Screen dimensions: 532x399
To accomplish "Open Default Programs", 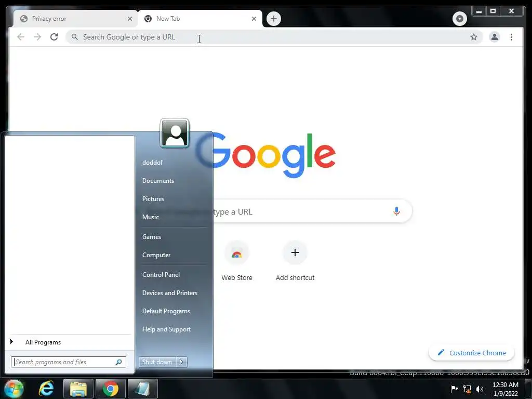I will pos(166,311).
